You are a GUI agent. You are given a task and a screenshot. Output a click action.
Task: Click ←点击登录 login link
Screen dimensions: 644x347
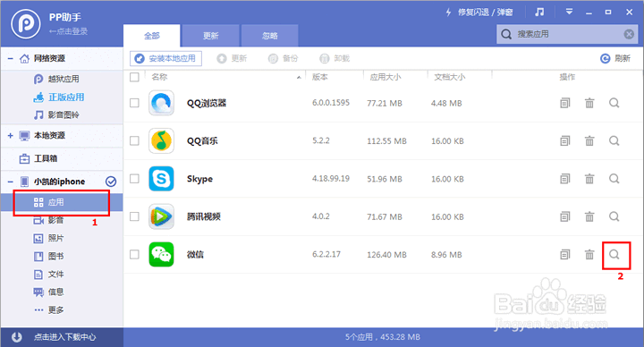(68, 31)
